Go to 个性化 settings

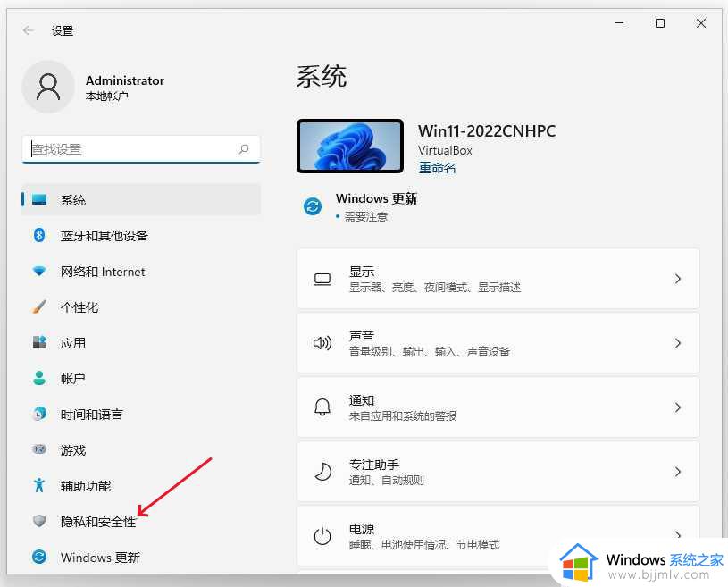[141, 307]
